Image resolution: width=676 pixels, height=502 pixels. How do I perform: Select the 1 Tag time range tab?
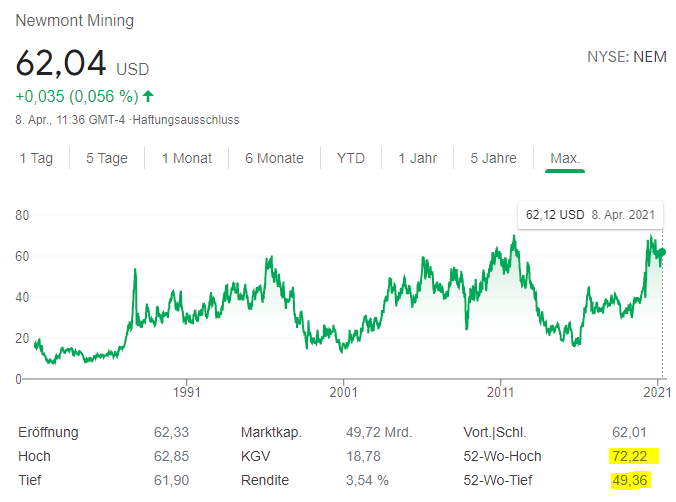(36, 158)
